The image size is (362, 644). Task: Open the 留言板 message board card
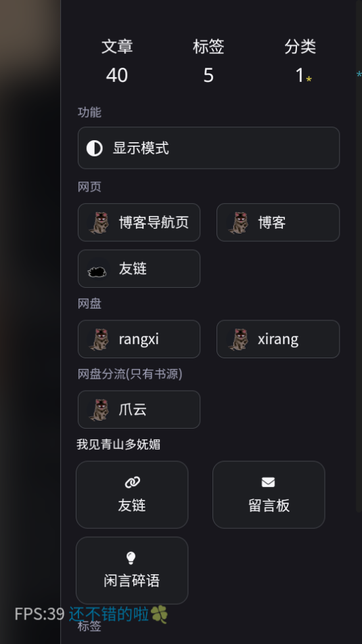pos(269,494)
